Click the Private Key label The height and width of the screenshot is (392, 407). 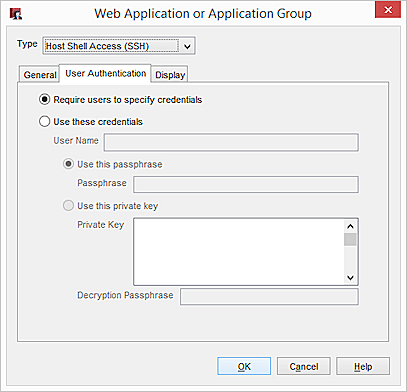[x=101, y=225]
